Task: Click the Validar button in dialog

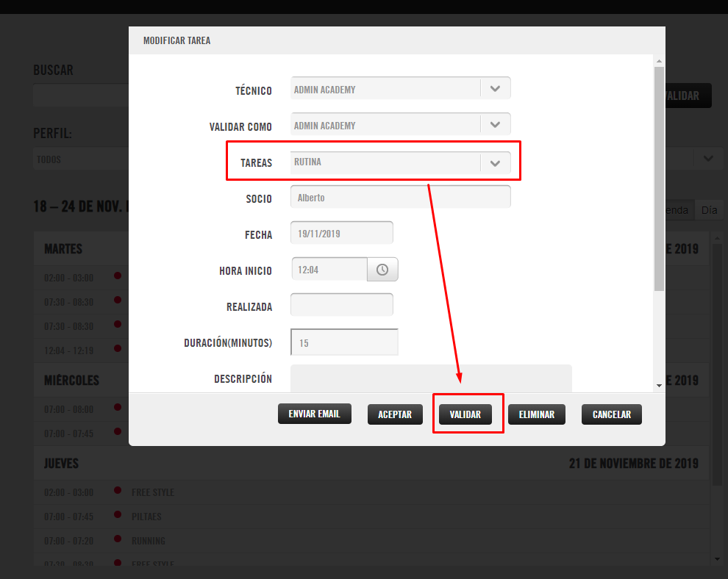Action: (x=465, y=414)
